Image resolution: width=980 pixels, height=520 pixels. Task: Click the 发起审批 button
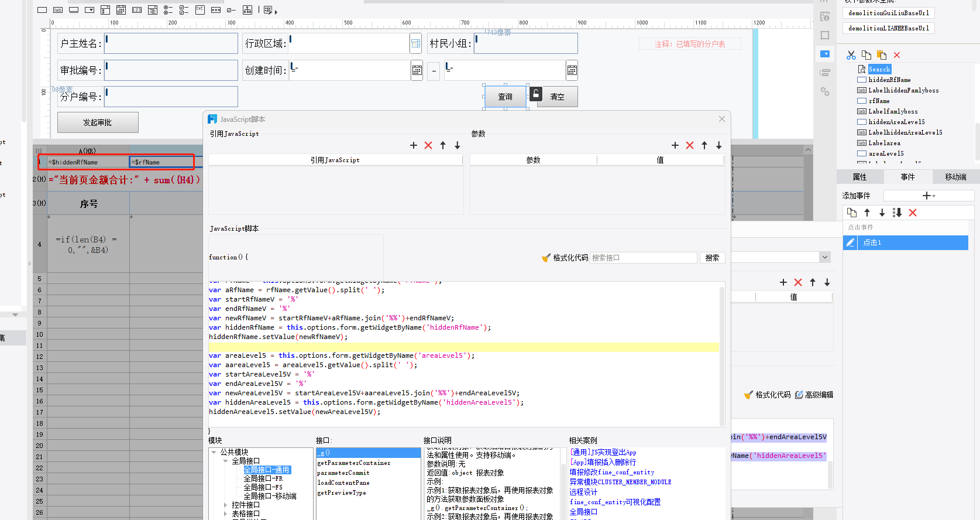[x=98, y=122]
